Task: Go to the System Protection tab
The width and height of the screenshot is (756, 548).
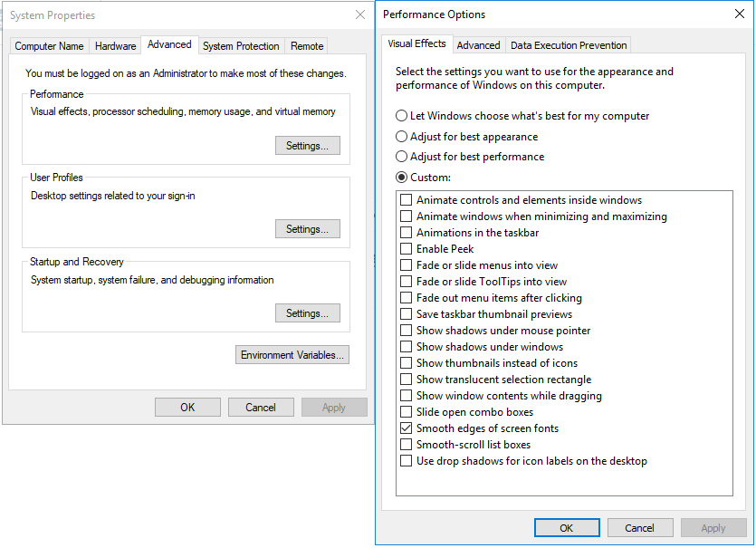Action: tap(241, 46)
